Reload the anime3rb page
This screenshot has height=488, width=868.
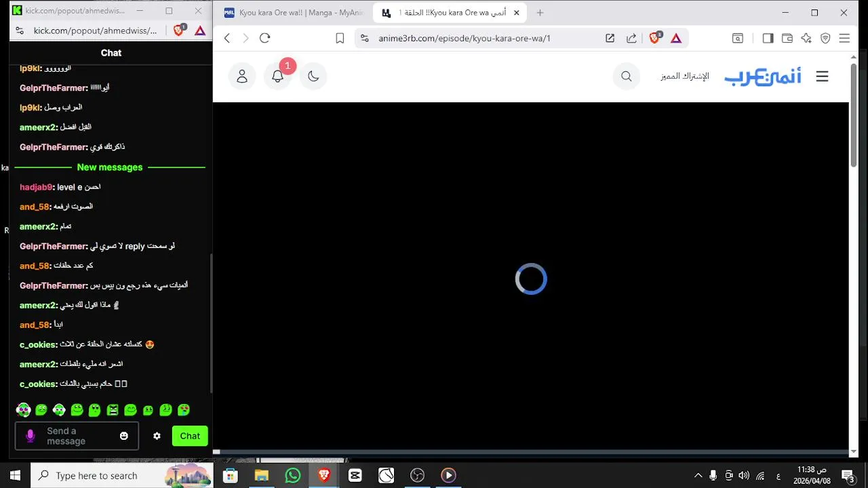265,39
